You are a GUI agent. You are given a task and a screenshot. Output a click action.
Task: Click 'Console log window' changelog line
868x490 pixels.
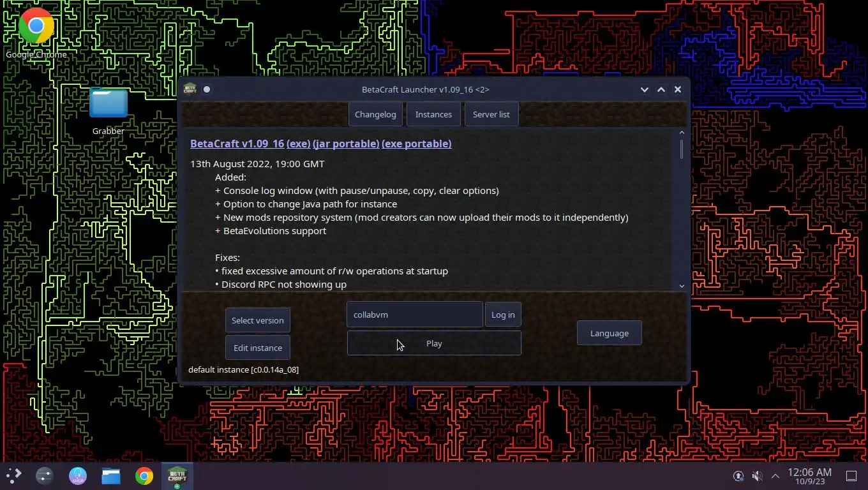[357, 190]
